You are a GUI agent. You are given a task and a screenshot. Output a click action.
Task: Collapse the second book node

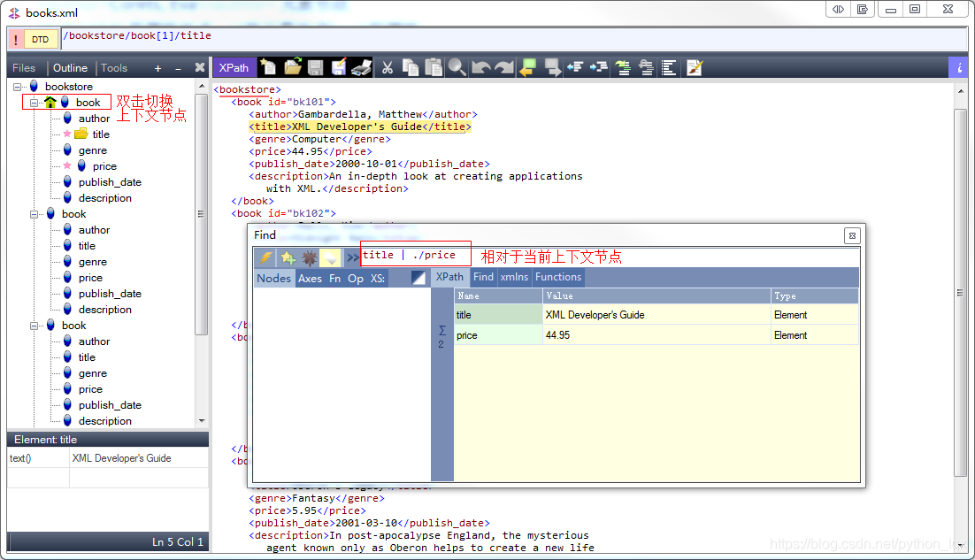35,214
